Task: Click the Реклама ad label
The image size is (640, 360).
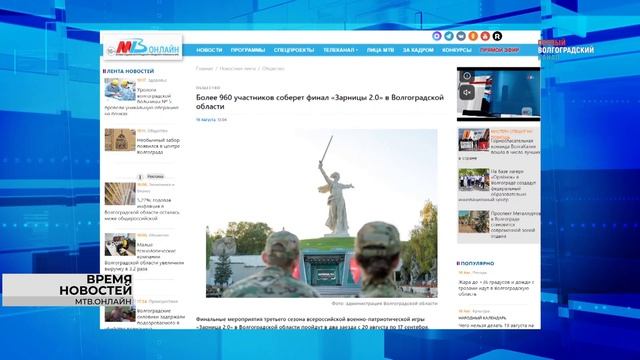Action: [155, 177]
